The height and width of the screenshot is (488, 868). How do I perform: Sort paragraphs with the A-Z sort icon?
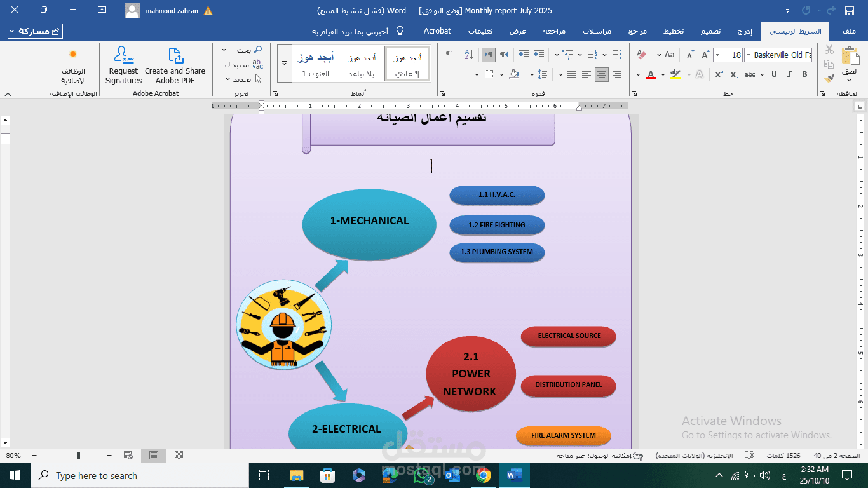pos(469,55)
